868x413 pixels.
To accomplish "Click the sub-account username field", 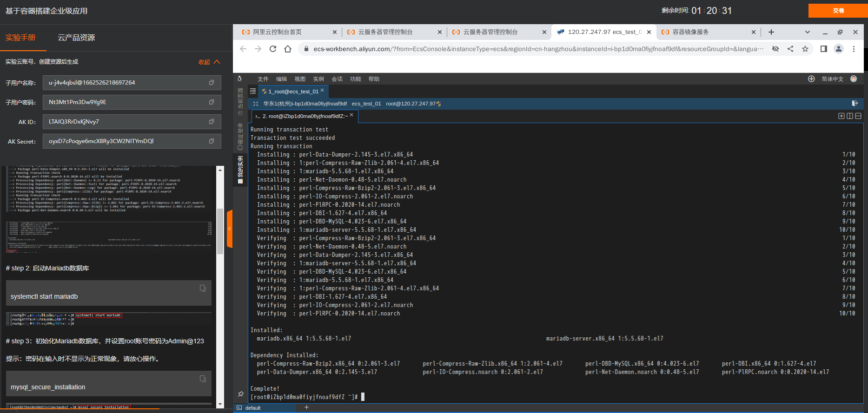I will (x=132, y=83).
